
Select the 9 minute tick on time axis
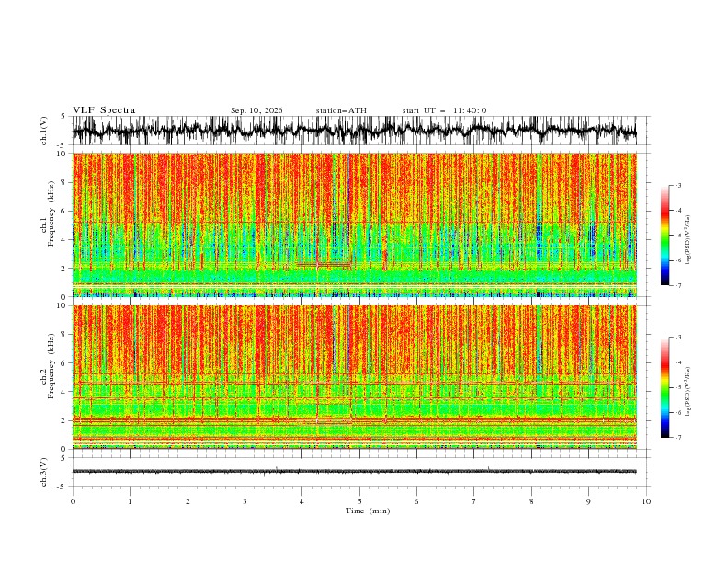coord(588,501)
